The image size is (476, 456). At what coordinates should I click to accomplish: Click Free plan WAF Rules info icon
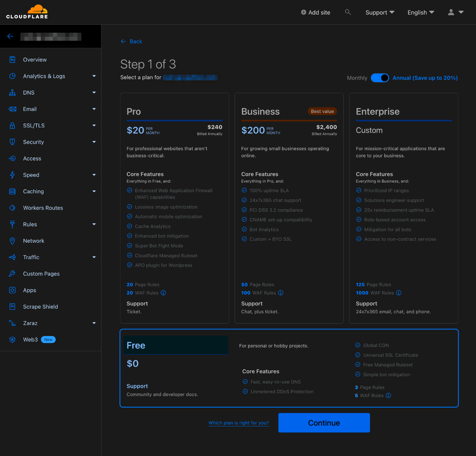click(389, 395)
